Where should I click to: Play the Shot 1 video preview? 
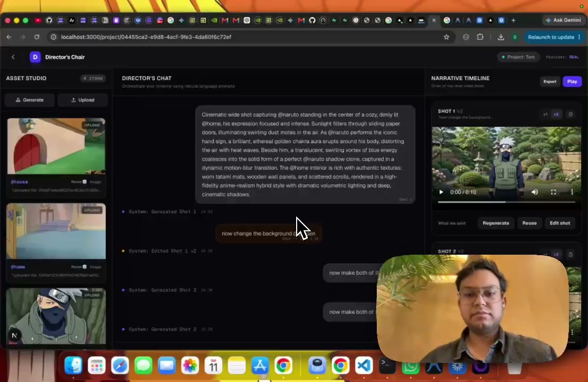[441, 192]
